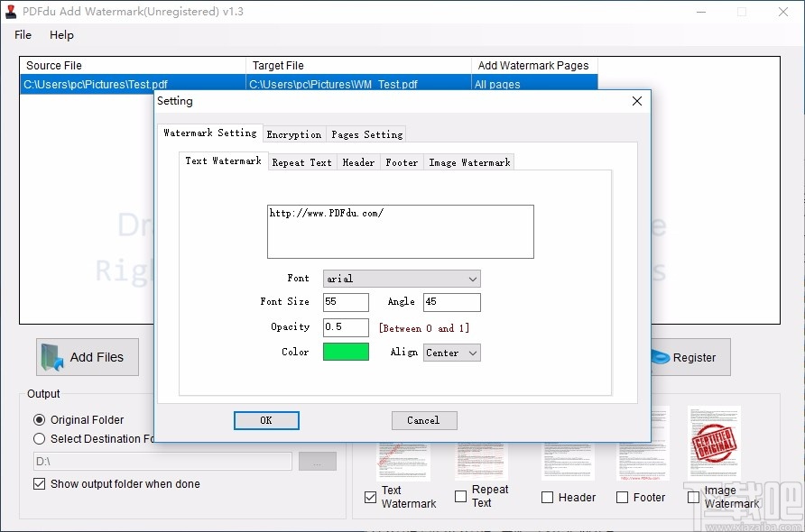The image size is (805, 532).
Task: Close the PDFdu main window
Action: pos(783,12)
